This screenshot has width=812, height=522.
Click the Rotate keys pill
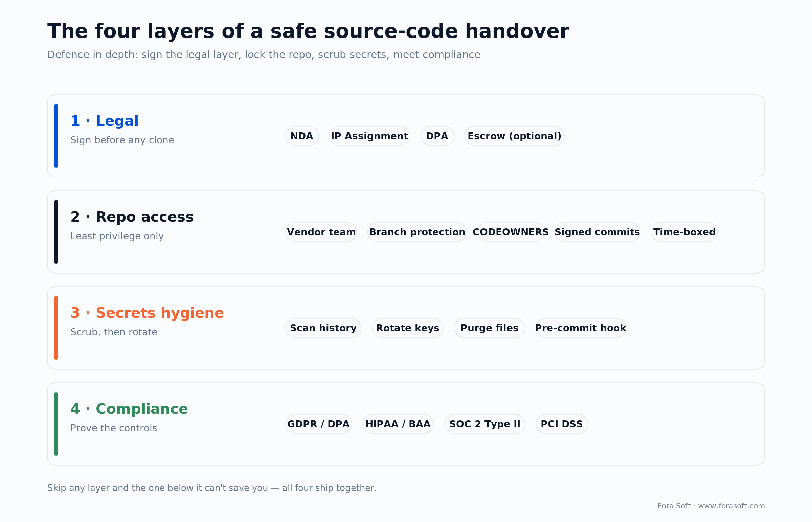407,328
